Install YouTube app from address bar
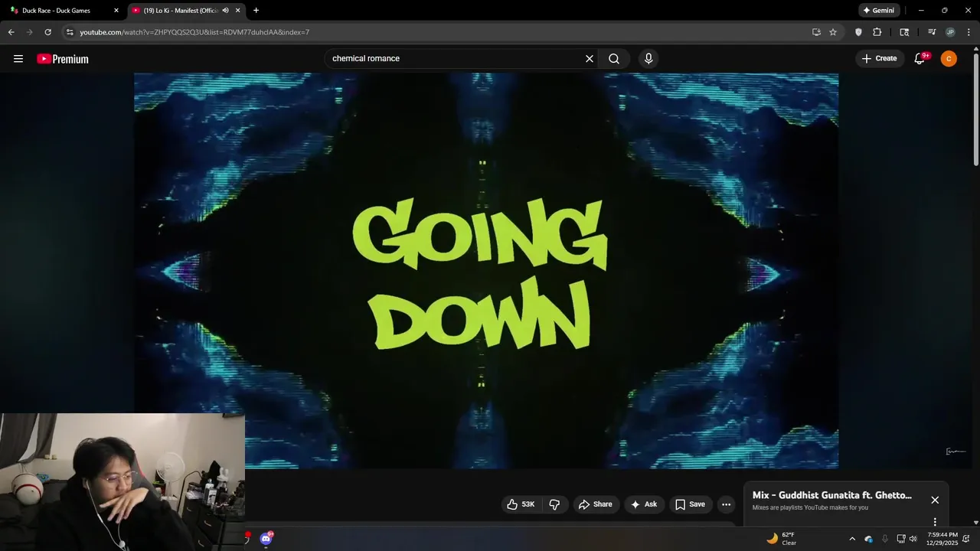Viewport: 980px width, 551px height. click(816, 32)
